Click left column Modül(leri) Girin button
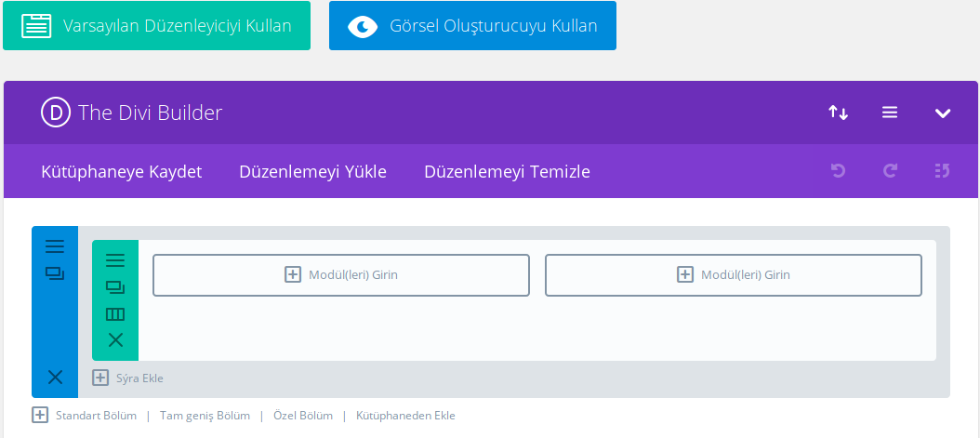Image resolution: width=980 pixels, height=438 pixels. 341,275
